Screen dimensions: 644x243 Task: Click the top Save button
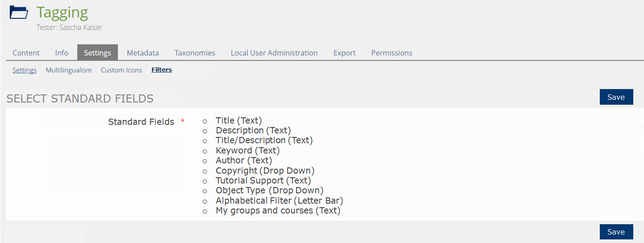pos(616,97)
